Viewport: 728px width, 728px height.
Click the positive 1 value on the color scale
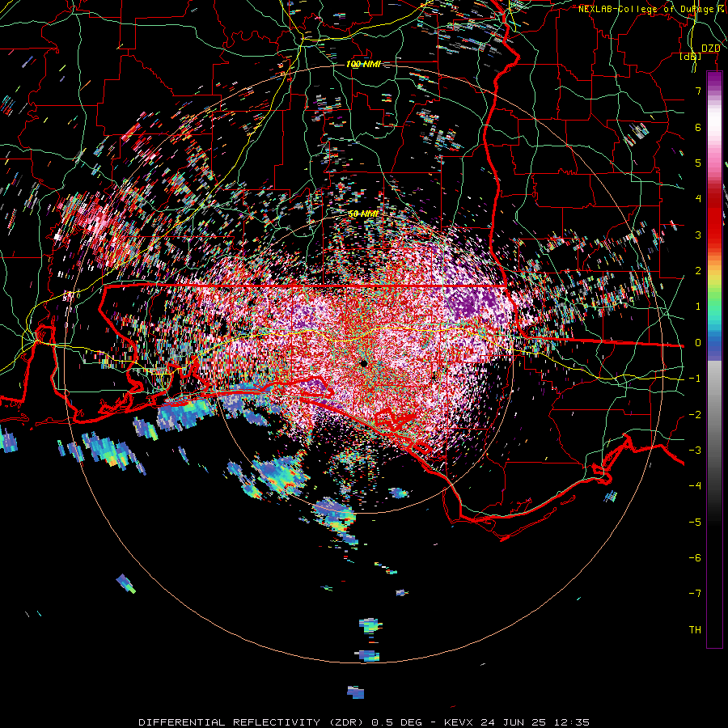tap(698, 307)
